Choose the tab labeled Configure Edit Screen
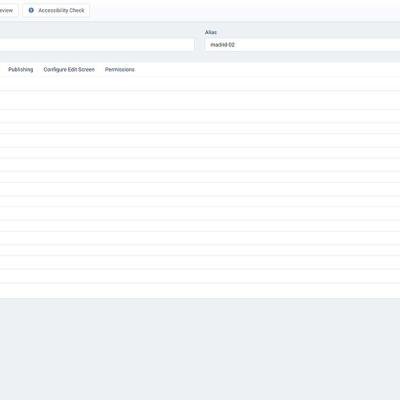Screen dimensions: 400x400 [x=69, y=69]
